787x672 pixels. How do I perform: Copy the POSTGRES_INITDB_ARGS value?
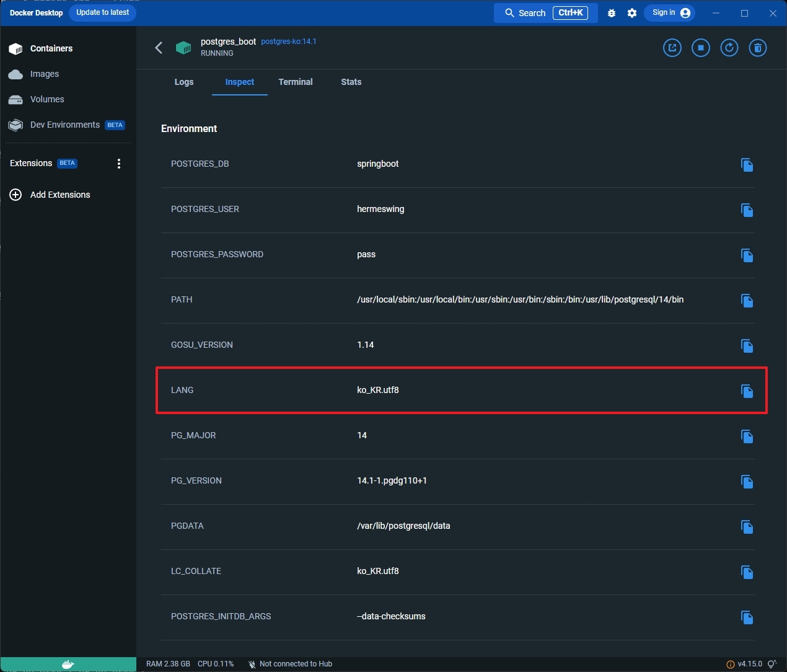(747, 617)
